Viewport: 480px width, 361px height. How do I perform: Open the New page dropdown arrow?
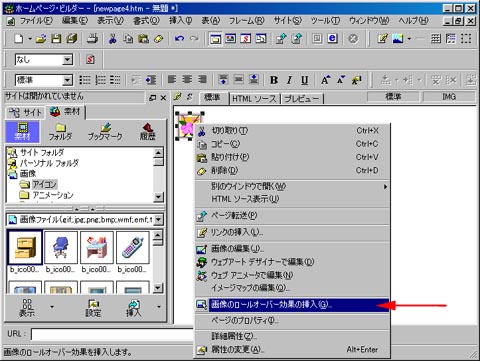click(30, 39)
